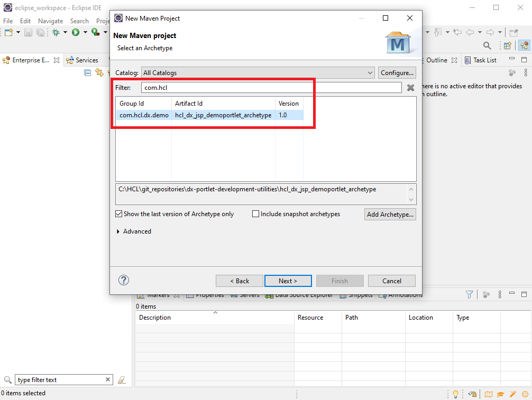Click the archetype Filter text field

(x=271, y=88)
